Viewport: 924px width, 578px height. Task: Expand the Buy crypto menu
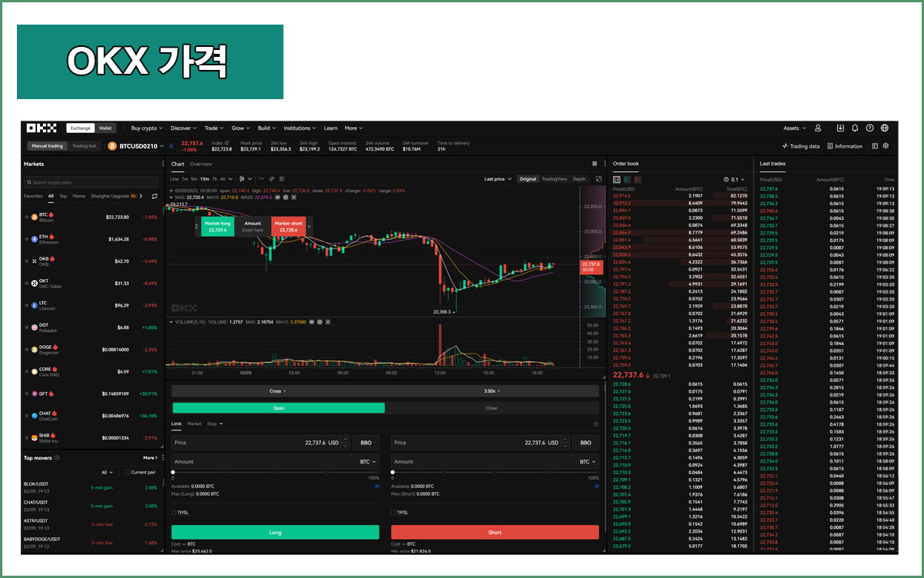146,128
